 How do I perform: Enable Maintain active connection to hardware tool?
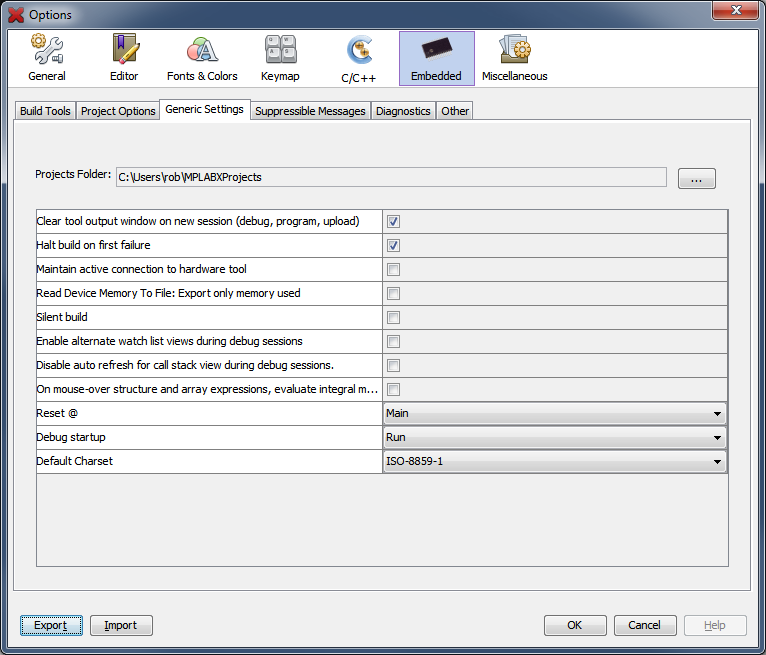[x=393, y=269]
